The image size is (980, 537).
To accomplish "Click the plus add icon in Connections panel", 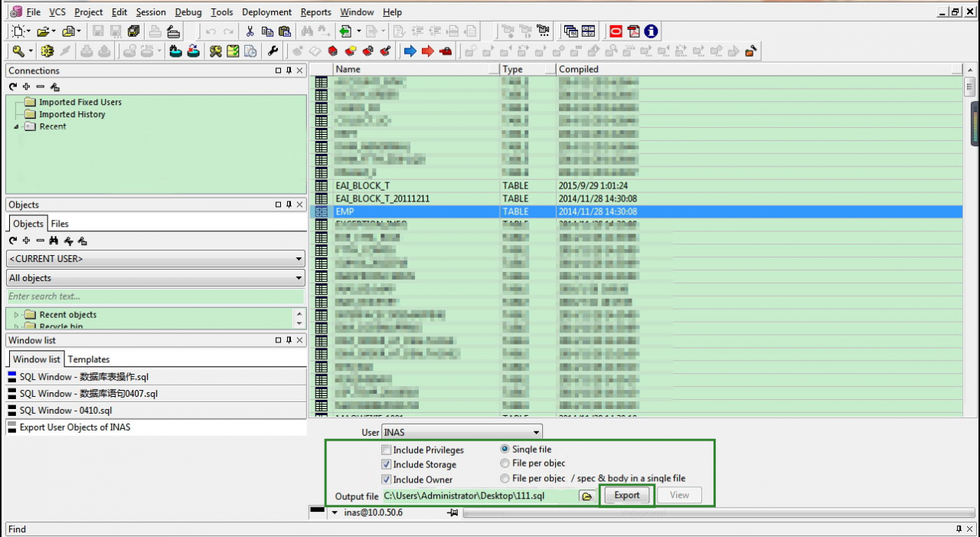I will tap(27, 87).
